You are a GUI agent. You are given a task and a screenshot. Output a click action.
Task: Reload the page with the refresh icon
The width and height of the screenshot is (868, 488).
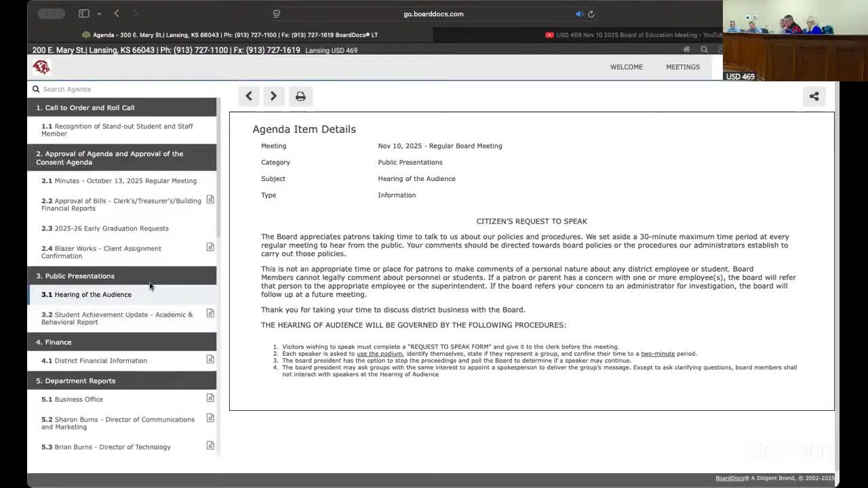click(591, 14)
